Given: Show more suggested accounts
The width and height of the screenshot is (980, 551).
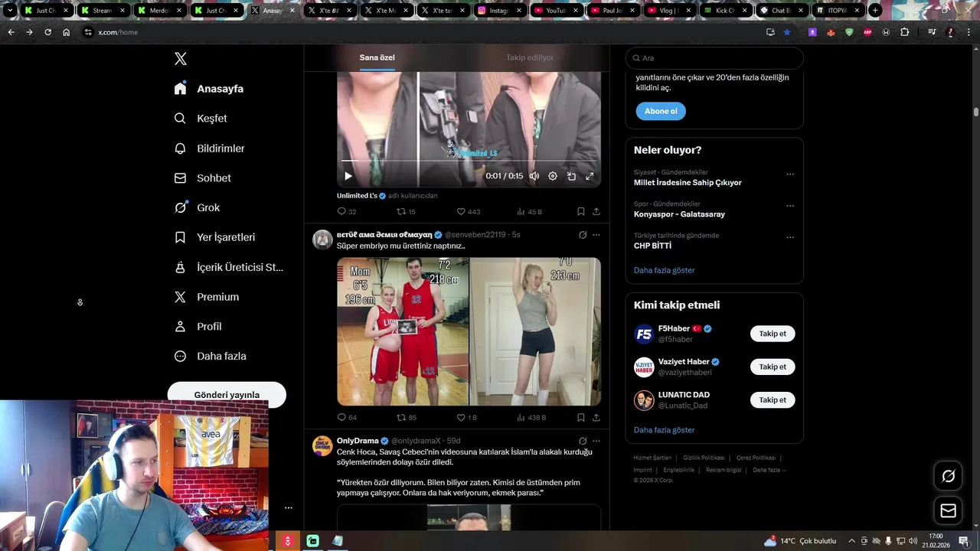Looking at the screenshot, I should pos(664,430).
